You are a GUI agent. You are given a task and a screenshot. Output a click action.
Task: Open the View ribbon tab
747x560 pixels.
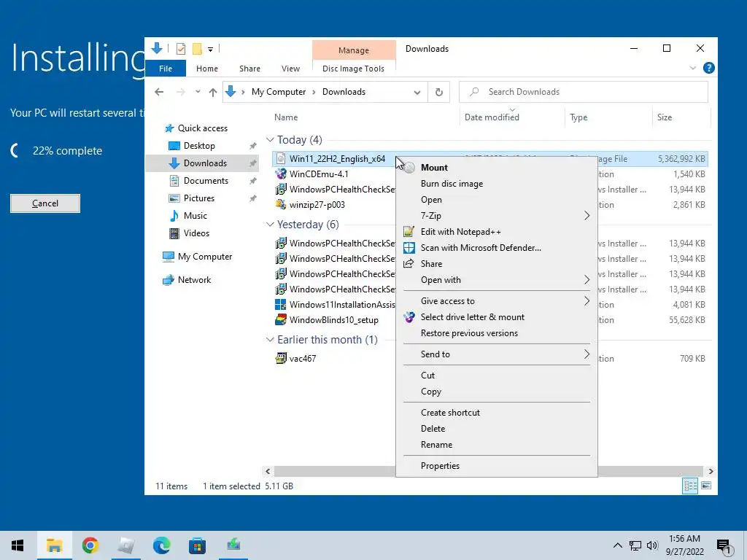point(290,69)
